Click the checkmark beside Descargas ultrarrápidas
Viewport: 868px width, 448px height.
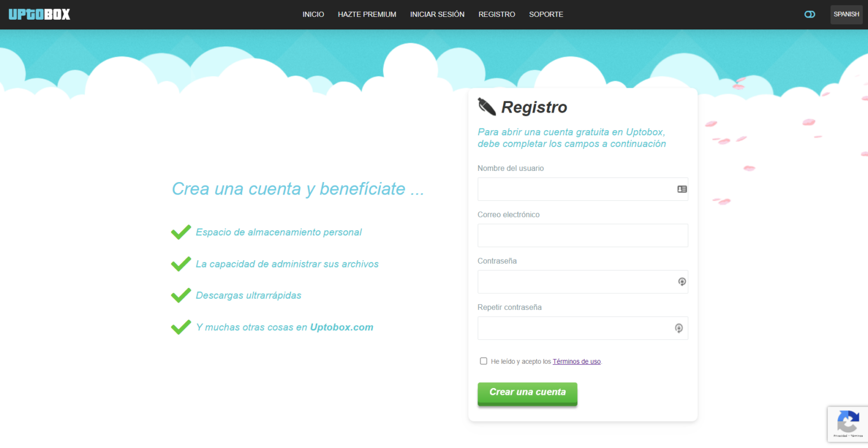coord(180,295)
